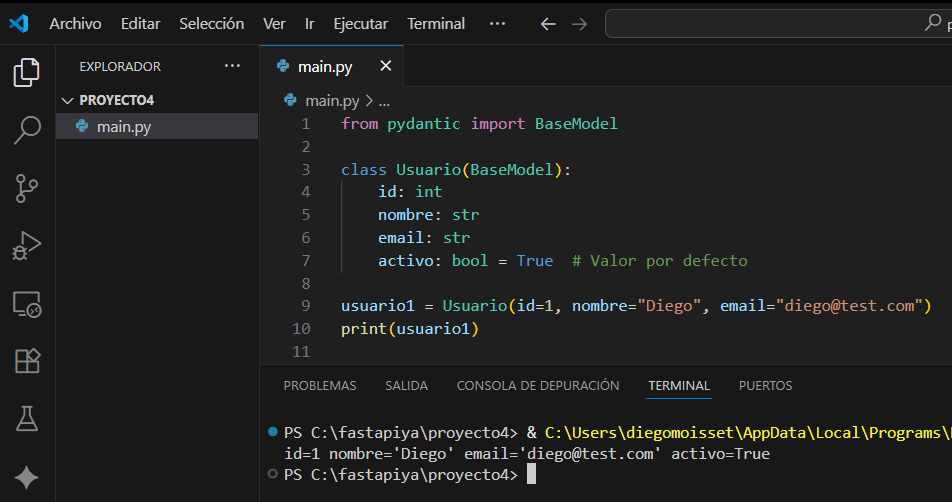Expand breadcrumb symbol ellipsis after main.py
The width and height of the screenshot is (952, 502).
point(384,101)
